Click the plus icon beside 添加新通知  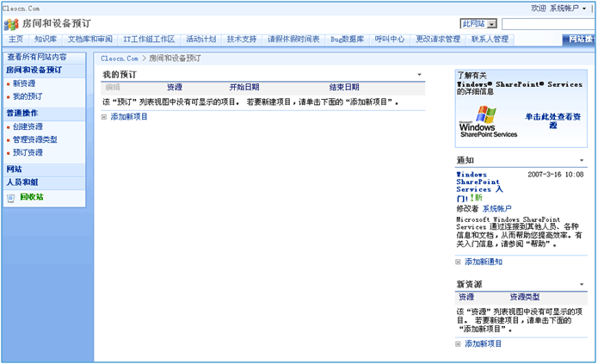tap(459, 261)
